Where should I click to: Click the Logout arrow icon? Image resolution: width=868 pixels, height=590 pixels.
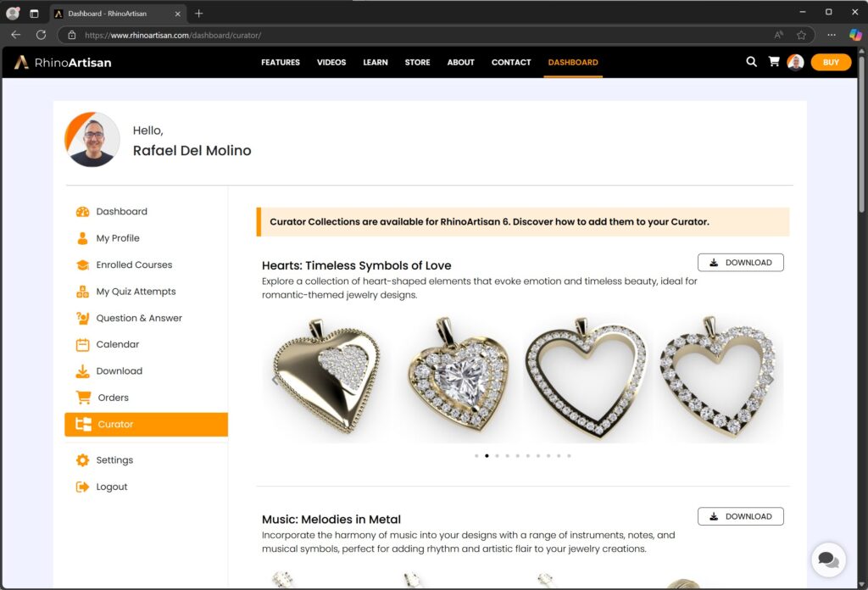tap(82, 487)
